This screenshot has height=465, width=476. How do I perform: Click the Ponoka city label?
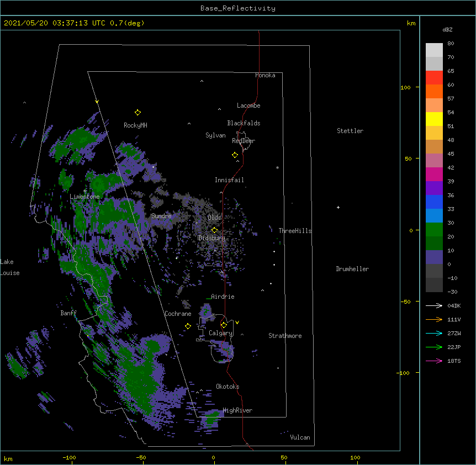tap(265, 75)
